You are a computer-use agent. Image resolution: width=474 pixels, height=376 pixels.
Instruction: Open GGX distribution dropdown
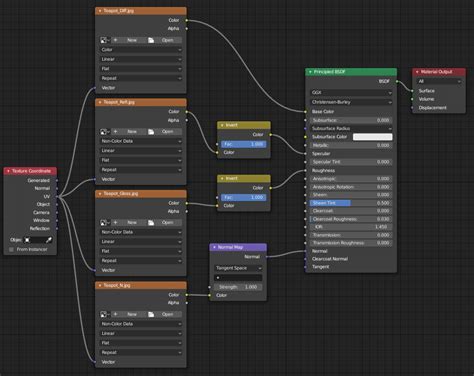click(351, 93)
